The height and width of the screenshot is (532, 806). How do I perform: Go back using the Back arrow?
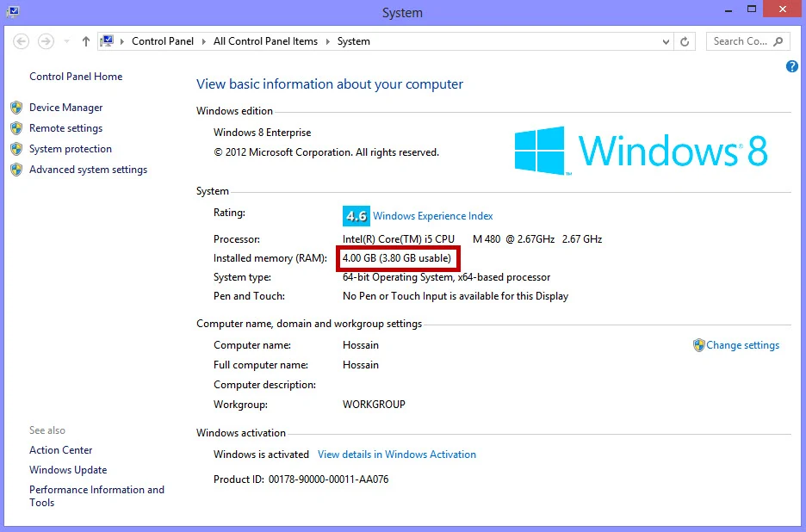click(21, 41)
